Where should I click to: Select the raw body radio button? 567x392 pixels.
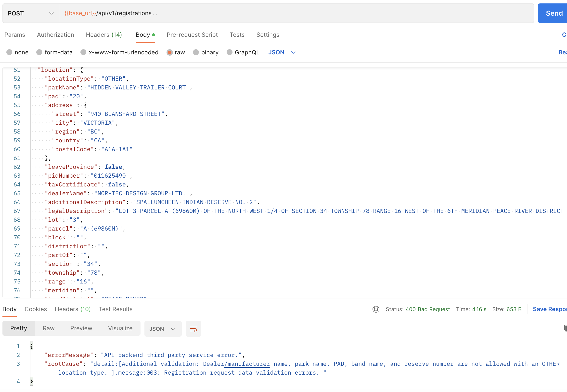pos(169,52)
